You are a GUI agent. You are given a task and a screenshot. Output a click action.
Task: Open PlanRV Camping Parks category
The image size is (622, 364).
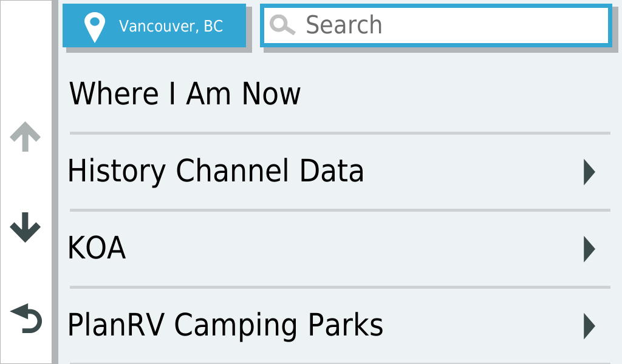[340, 326]
